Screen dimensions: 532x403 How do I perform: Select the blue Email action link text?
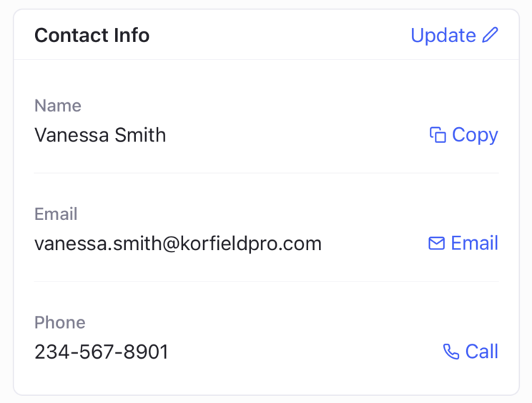474,244
